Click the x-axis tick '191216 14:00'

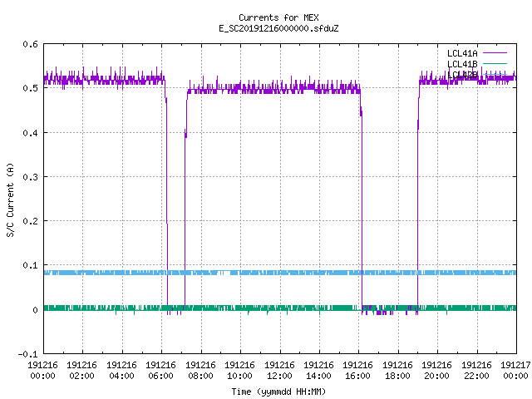click(318, 371)
